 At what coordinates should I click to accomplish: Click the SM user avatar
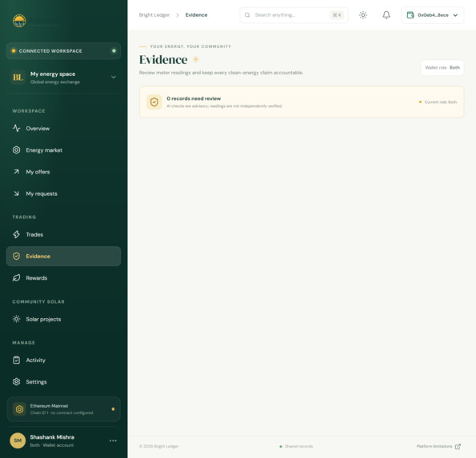(18, 440)
